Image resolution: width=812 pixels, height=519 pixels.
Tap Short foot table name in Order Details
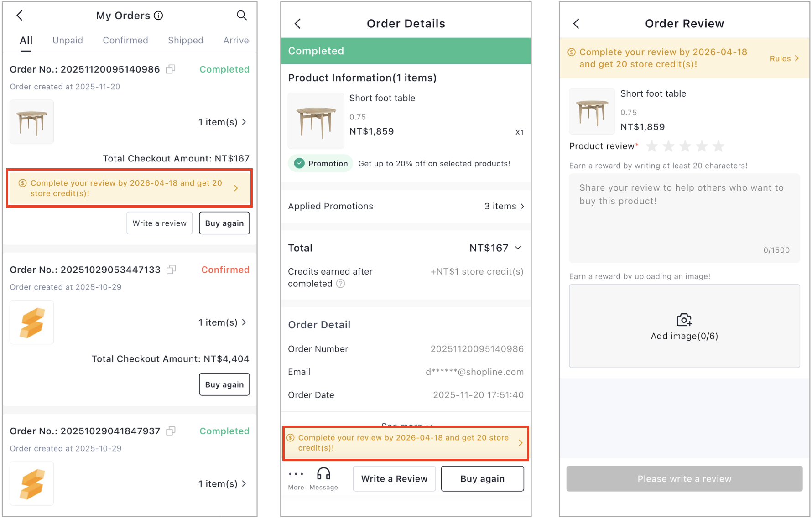pyautogui.click(x=382, y=98)
